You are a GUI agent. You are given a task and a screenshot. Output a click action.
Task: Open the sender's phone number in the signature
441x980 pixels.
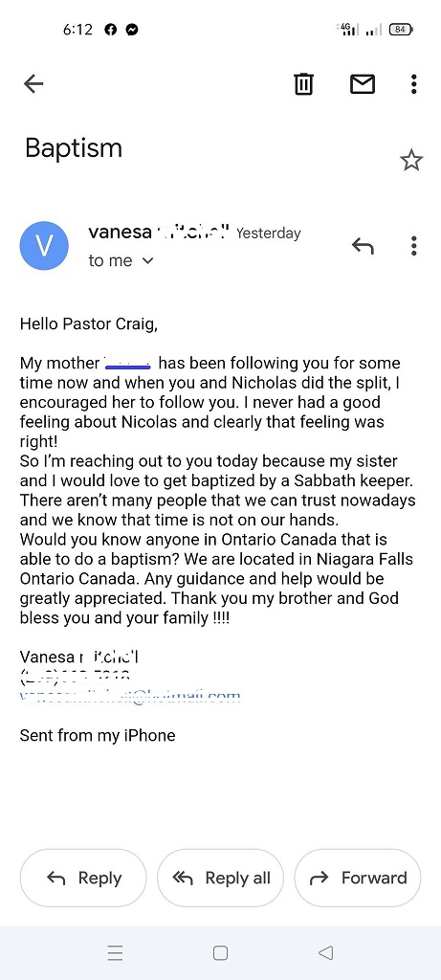[x=75, y=677]
